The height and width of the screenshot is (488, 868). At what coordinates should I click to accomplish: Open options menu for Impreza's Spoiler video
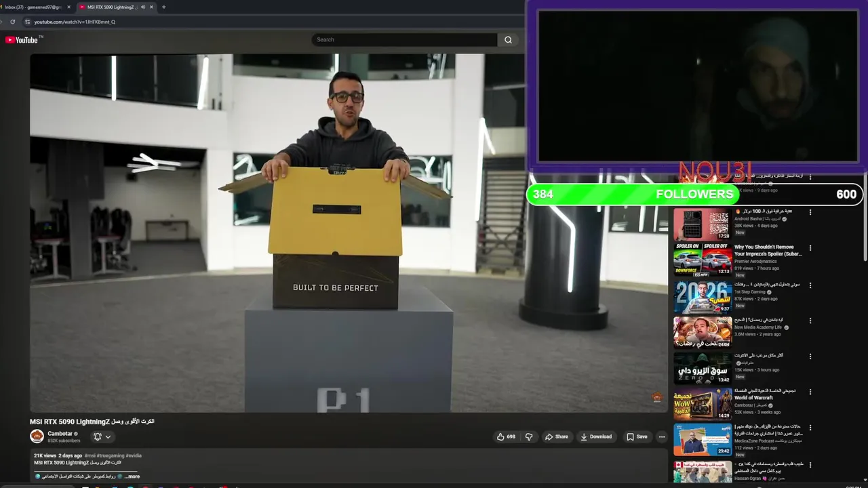pyautogui.click(x=810, y=248)
